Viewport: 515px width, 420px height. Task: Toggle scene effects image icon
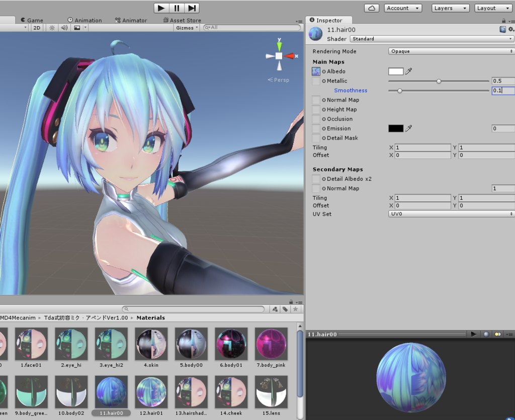tap(77, 28)
